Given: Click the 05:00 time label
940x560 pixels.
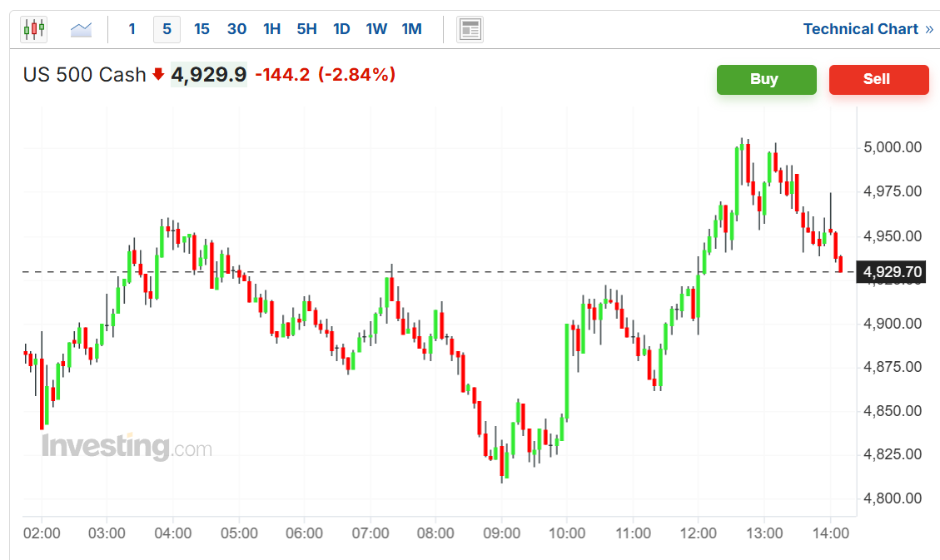Looking at the screenshot, I should 239,533.
